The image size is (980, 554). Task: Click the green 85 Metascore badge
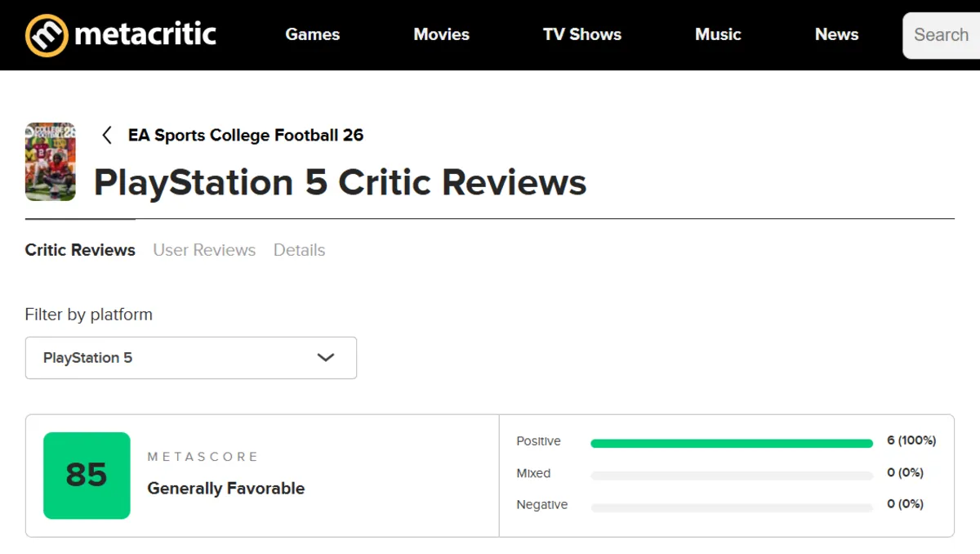pos(87,476)
